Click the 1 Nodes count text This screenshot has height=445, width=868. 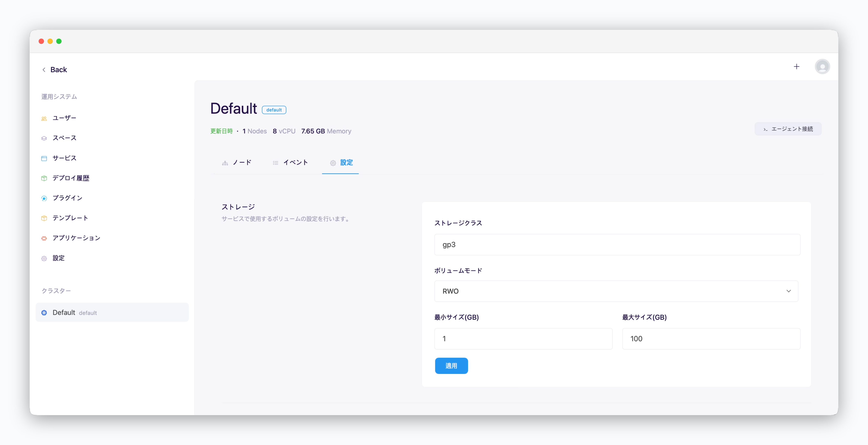coord(254,131)
